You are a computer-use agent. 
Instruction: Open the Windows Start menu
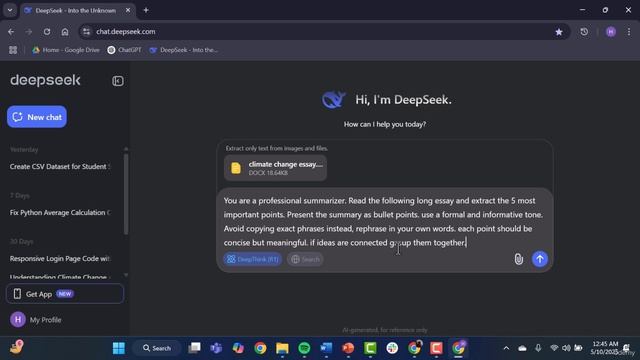pyautogui.click(x=119, y=348)
